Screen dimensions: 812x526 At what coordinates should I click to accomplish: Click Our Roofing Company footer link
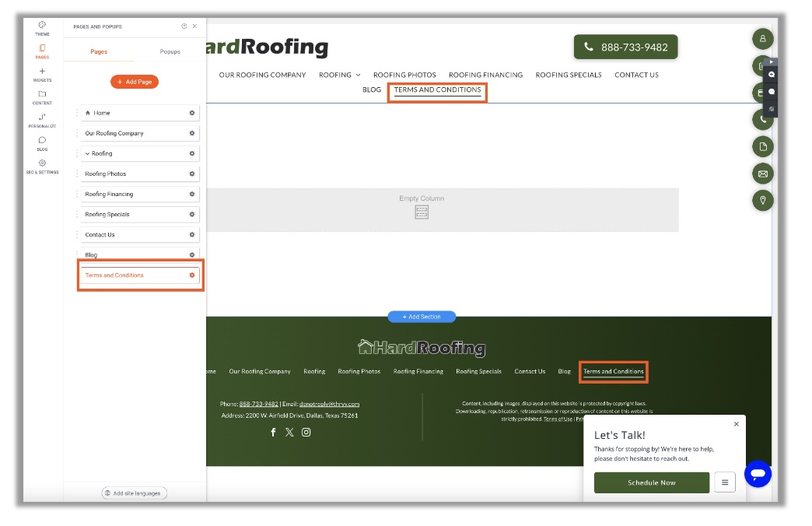click(x=260, y=371)
